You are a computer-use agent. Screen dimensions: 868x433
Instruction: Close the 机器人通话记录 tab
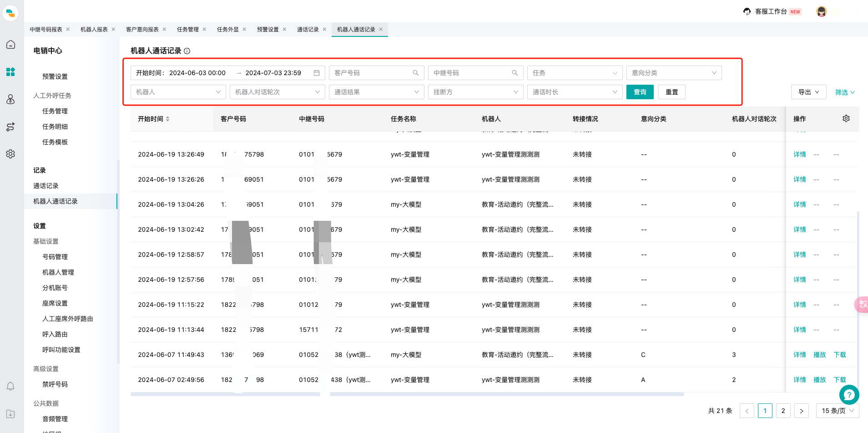[x=381, y=29]
